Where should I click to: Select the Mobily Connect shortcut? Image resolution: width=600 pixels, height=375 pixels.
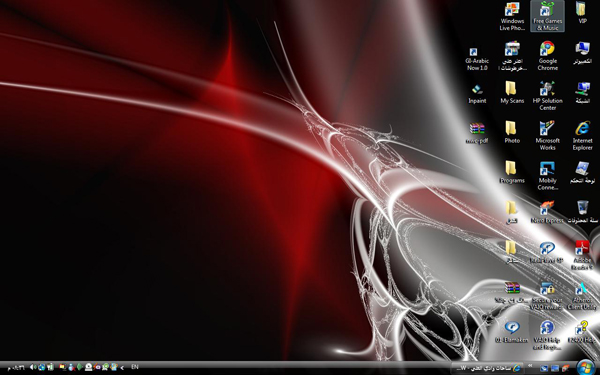click(x=547, y=175)
